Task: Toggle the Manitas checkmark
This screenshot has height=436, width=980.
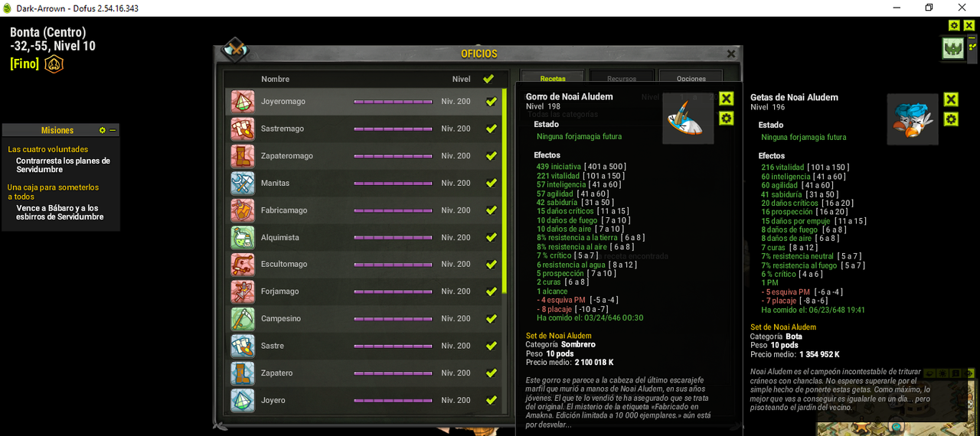Action: (491, 183)
